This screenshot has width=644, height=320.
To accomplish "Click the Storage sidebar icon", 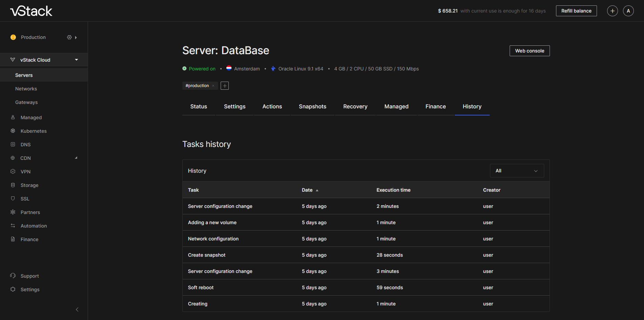I will pyautogui.click(x=13, y=185).
